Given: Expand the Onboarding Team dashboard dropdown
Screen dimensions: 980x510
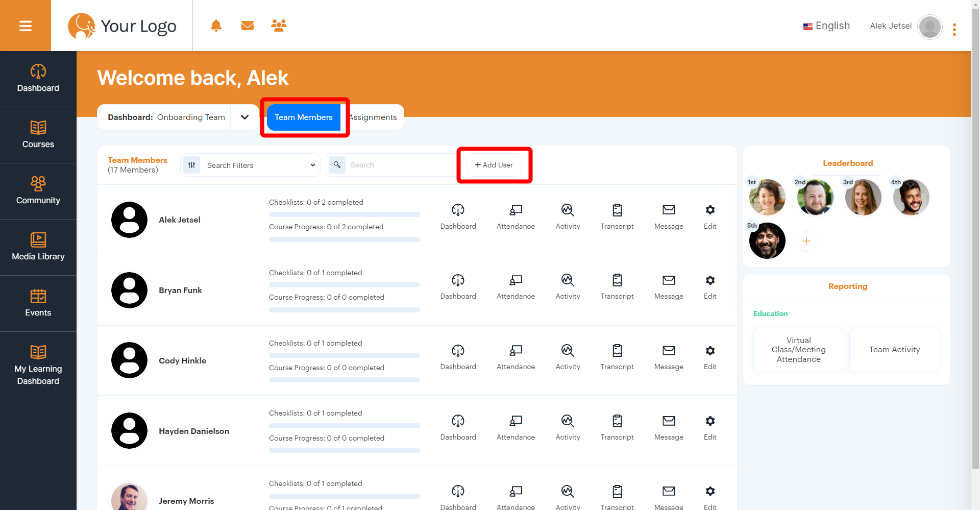Looking at the screenshot, I should 244,117.
